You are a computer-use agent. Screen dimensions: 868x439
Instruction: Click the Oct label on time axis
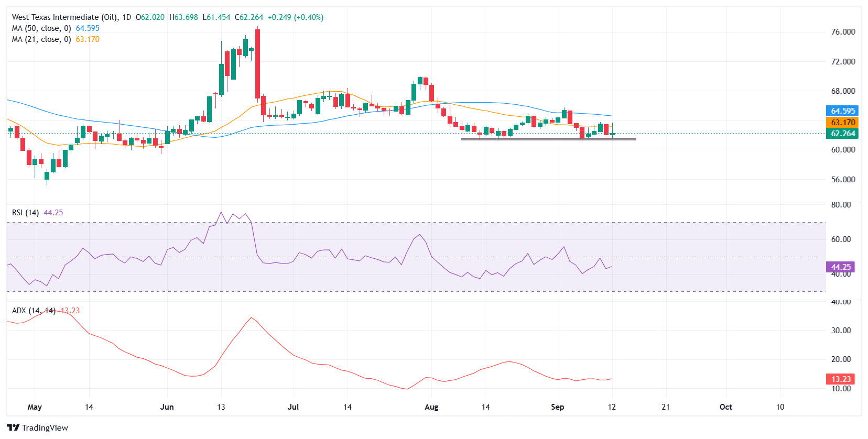point(725,407)
